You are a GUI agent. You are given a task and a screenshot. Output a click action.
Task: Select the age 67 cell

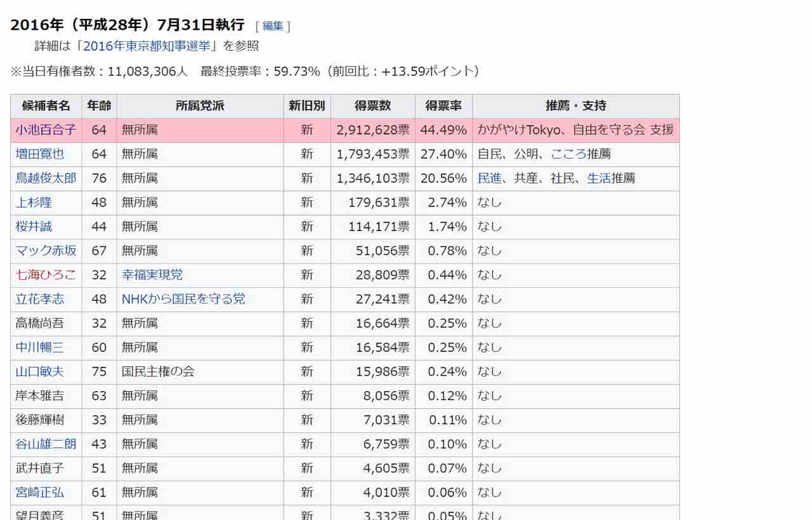pos(99,251)
